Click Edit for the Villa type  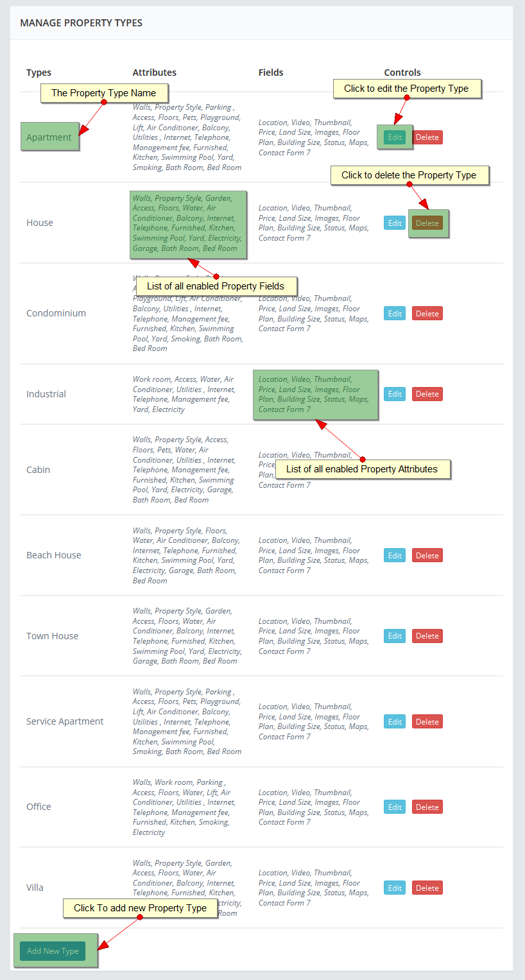tap(395, 888)
